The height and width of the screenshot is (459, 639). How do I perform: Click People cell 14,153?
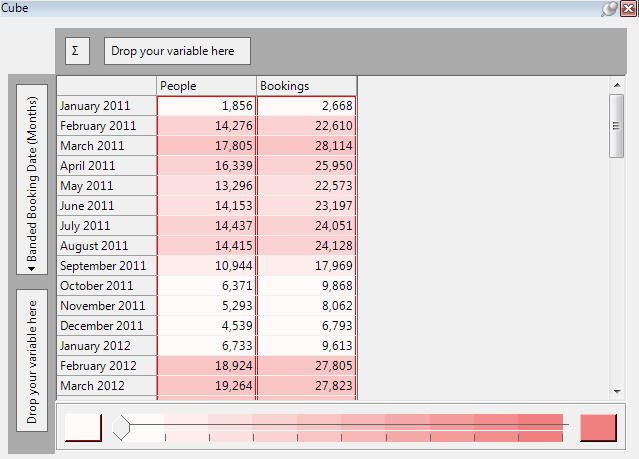[x=206, y=206]
